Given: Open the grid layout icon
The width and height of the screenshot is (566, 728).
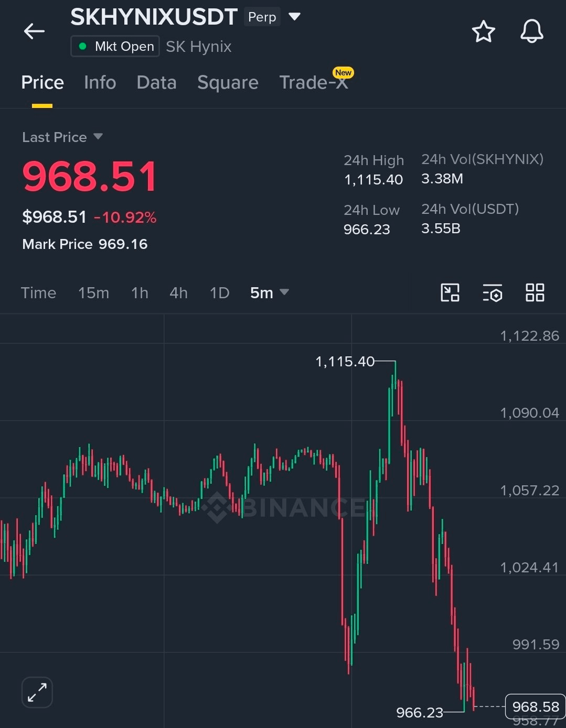Looking at the screenshot, I should click(535, 292).
